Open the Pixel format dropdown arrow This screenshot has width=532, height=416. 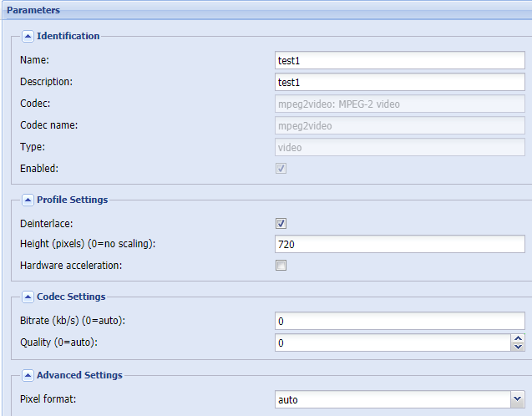tap(517, 400)
